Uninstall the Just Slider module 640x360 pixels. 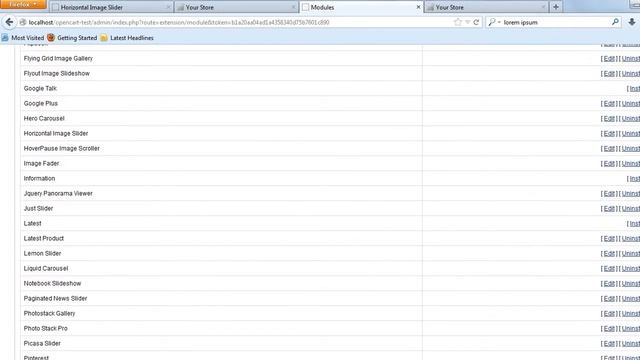[x=631, y=209]
